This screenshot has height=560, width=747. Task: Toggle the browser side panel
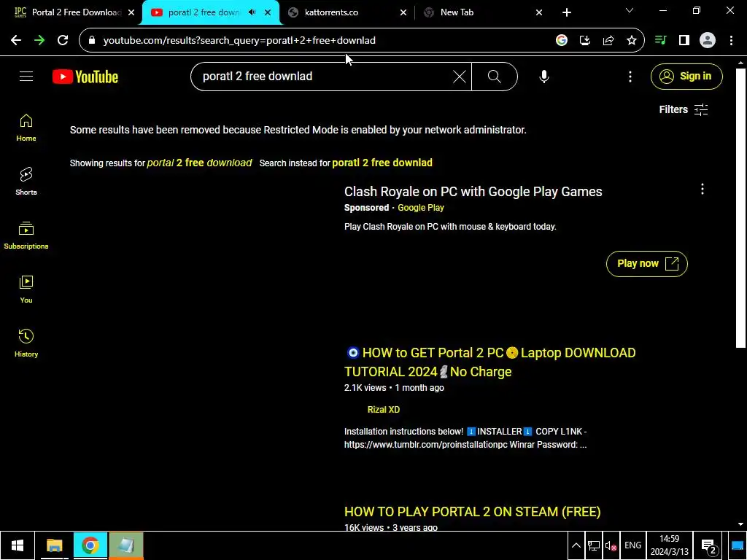684,41
